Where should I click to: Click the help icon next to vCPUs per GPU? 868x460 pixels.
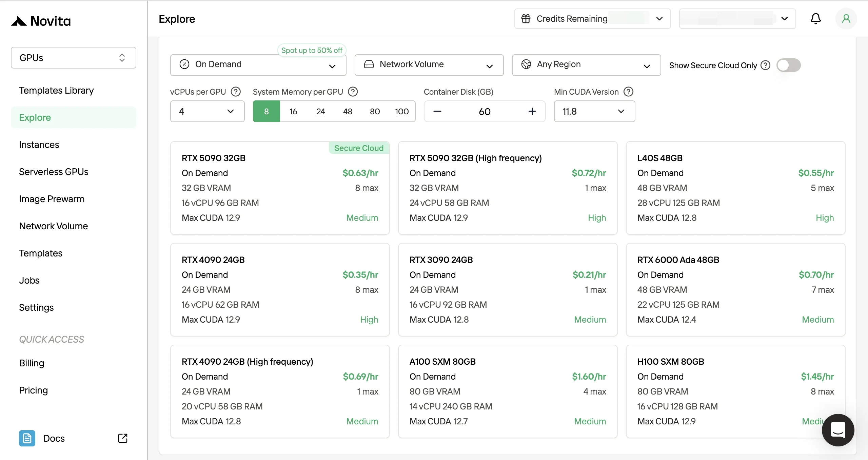236,92
